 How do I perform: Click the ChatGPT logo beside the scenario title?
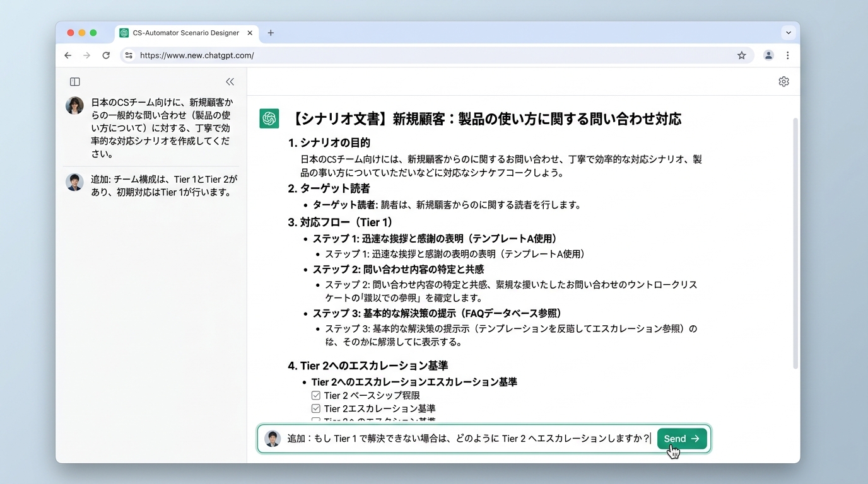(269, 118)
